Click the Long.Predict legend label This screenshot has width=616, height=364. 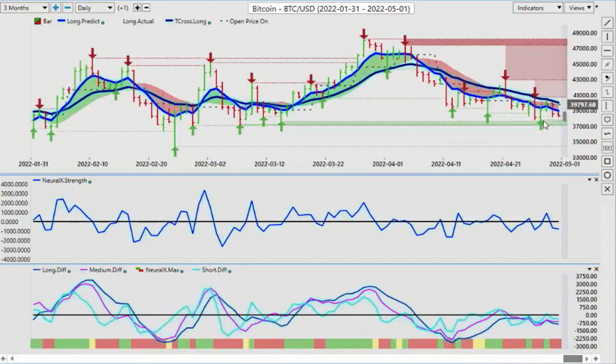pyautogui.click(x=83, y=21)
